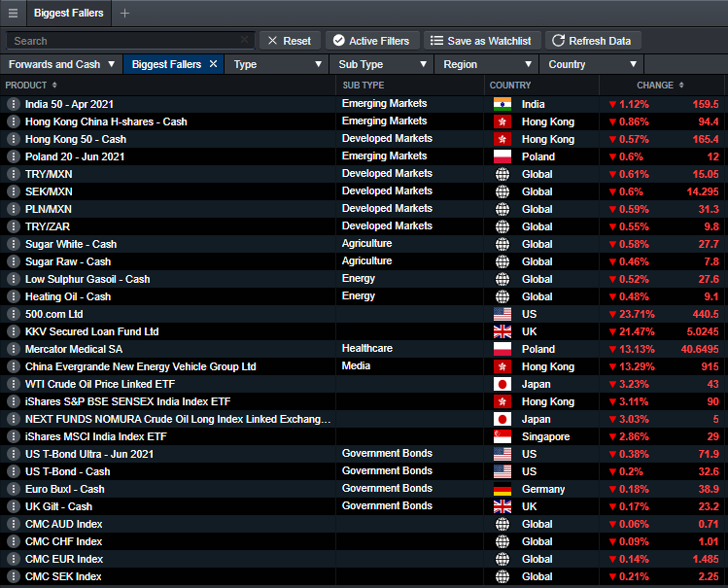Select the Biggest Fallers tab
The width and height of the screenshot is (728, 588).
(68, 13)
